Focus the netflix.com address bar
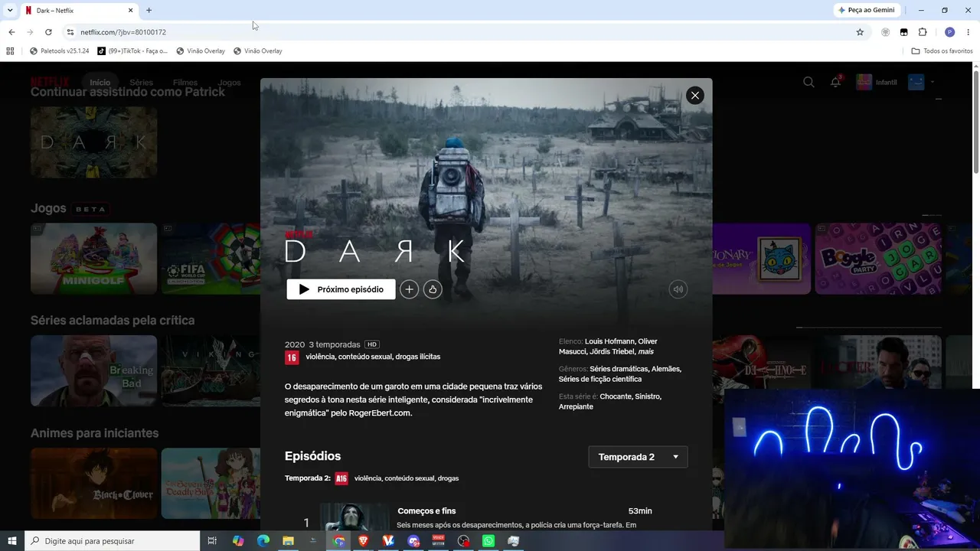Viewport: 980px width, 551px height. point(459,32)
